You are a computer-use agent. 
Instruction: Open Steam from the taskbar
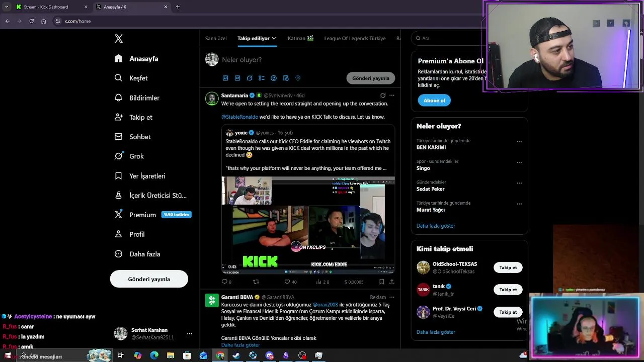(x=236, y=355)
